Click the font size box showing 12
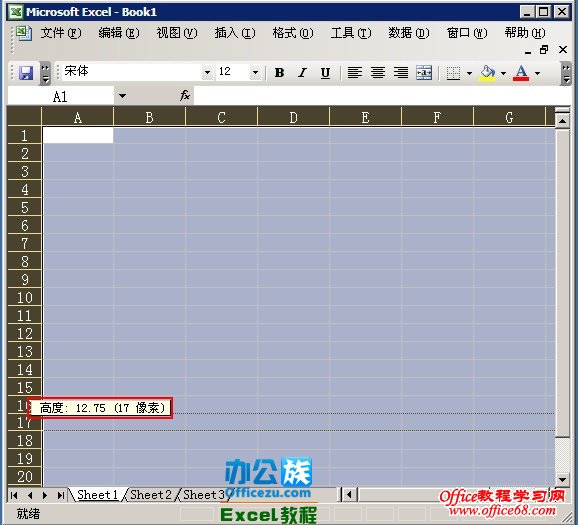 pos(233,72)
